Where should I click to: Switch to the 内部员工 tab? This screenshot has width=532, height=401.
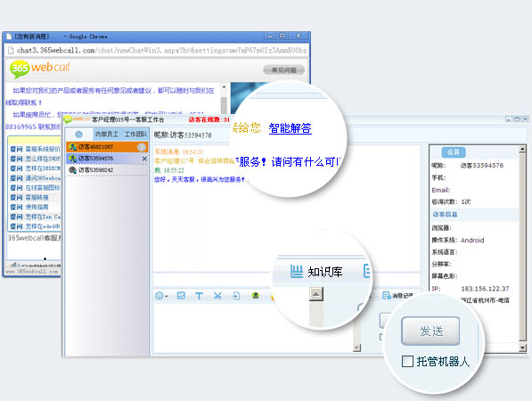107,135
